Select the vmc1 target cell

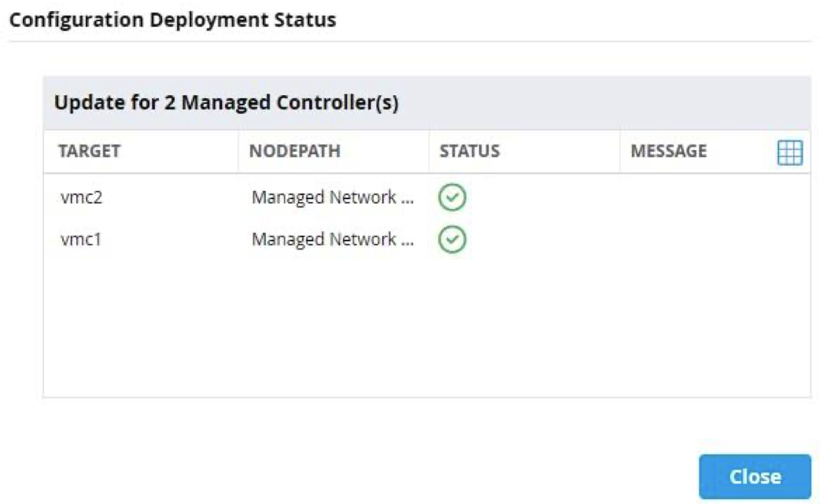coord(82,240)
